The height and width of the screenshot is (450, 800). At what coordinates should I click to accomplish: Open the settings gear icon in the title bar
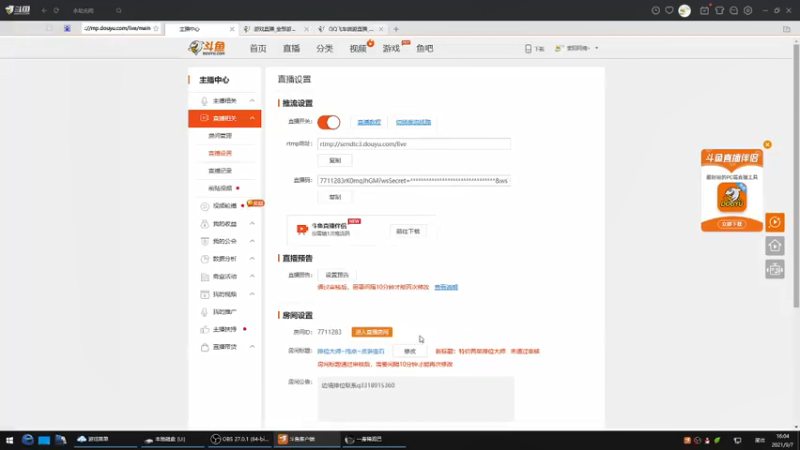pos(748,10)
